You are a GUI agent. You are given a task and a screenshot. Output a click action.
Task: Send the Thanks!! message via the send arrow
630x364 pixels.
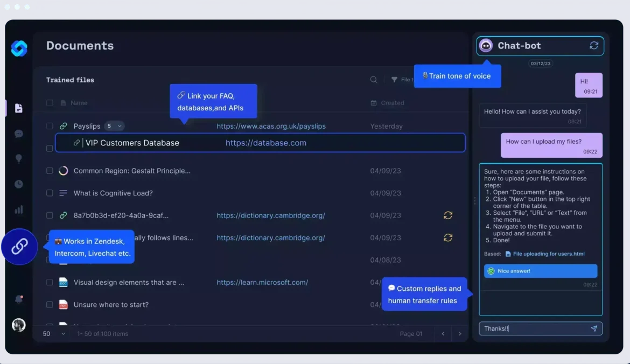coord(594,328)
